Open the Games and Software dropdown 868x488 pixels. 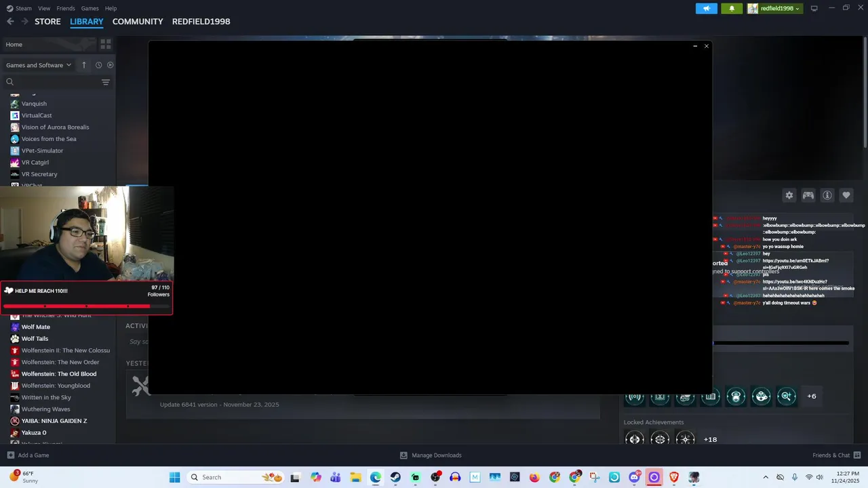coord(39,65)
